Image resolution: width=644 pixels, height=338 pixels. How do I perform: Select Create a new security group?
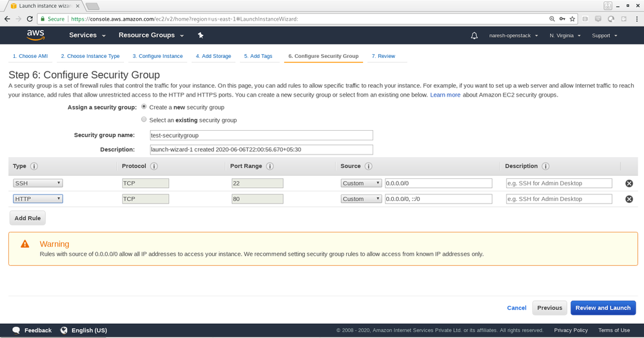click(144, 107)
